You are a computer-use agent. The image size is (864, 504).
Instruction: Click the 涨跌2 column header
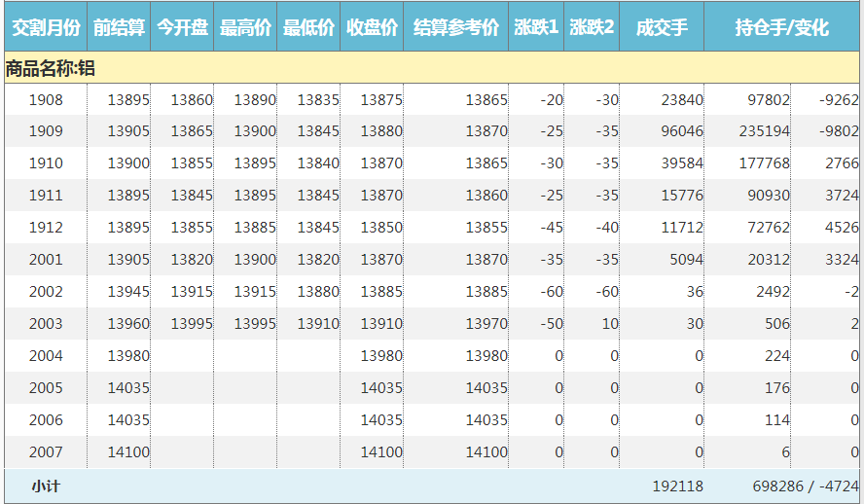pyautogui.click(x=592, y=27)
